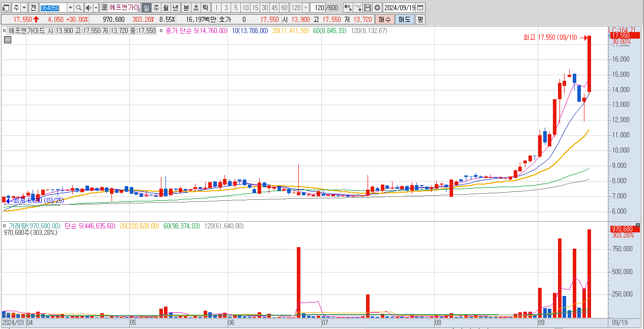Expand the stock code history dropdown
This screenshot has height=329, width=644.
[70, 8]
